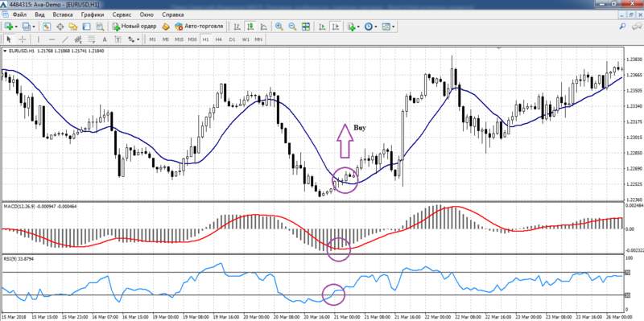The height and width of the screenshot is (321, 644).
Task: Expand the Profiles dropdown arrow
Action: 33,27
